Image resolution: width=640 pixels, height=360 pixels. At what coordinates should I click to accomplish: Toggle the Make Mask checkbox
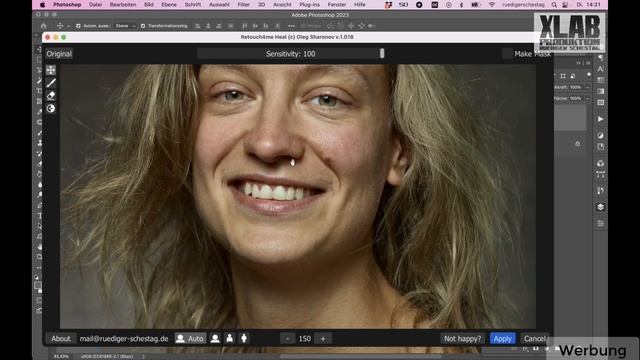pyautogui.click(x=507, y=53)
